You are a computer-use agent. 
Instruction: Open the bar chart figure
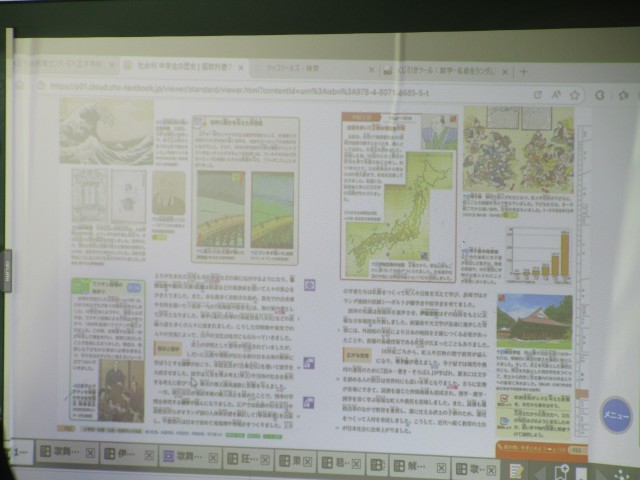point(538,253)
